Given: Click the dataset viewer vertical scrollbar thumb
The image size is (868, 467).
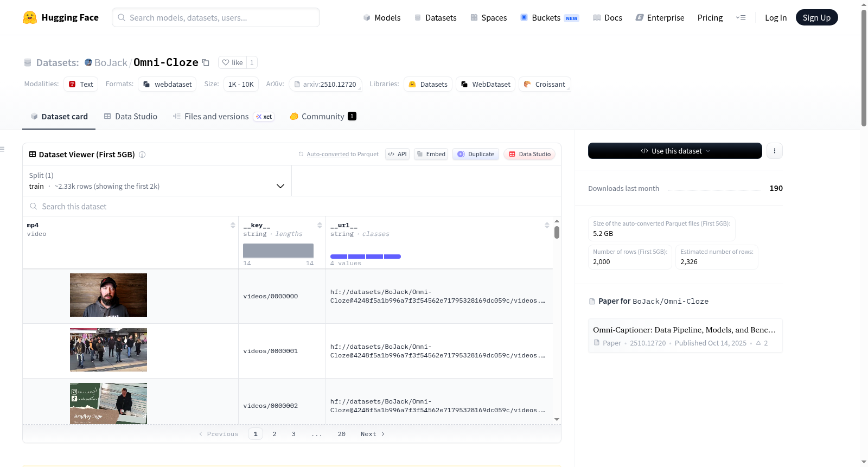Looking at the screenshot, I should coord(557,233).
